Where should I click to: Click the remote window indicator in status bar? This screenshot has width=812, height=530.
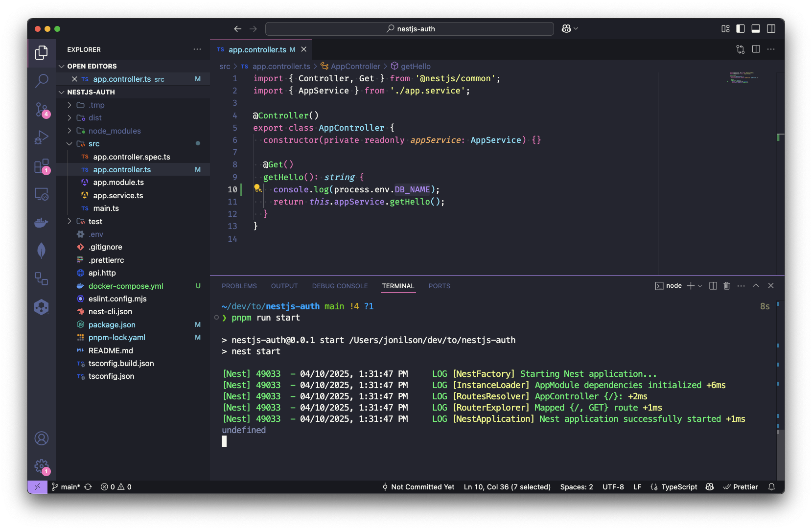pyautogui.click(x=37, y=487)
